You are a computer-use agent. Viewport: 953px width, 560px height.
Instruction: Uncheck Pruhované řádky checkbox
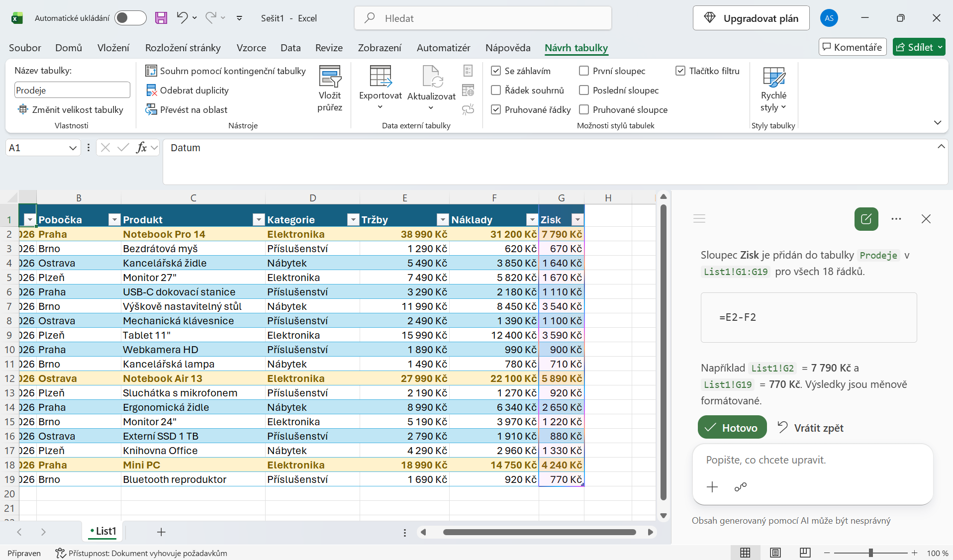[496, 110]
